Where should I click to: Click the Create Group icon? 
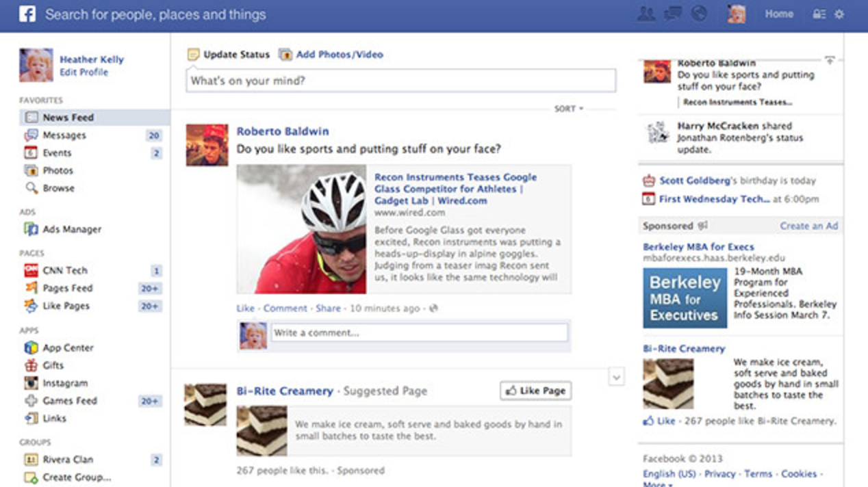click(31, 477)
